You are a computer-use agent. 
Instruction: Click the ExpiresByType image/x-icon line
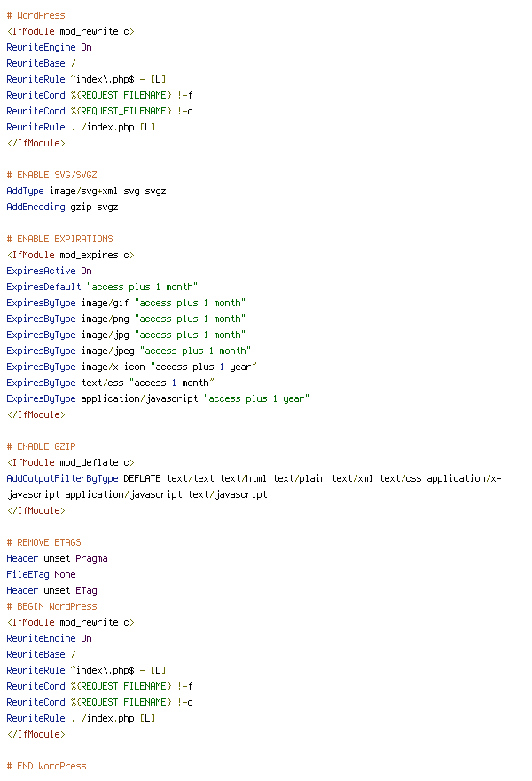tap(131, 367)
